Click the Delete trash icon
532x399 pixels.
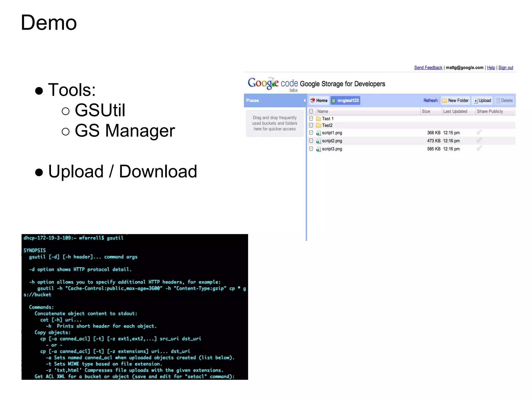(498, 101)
